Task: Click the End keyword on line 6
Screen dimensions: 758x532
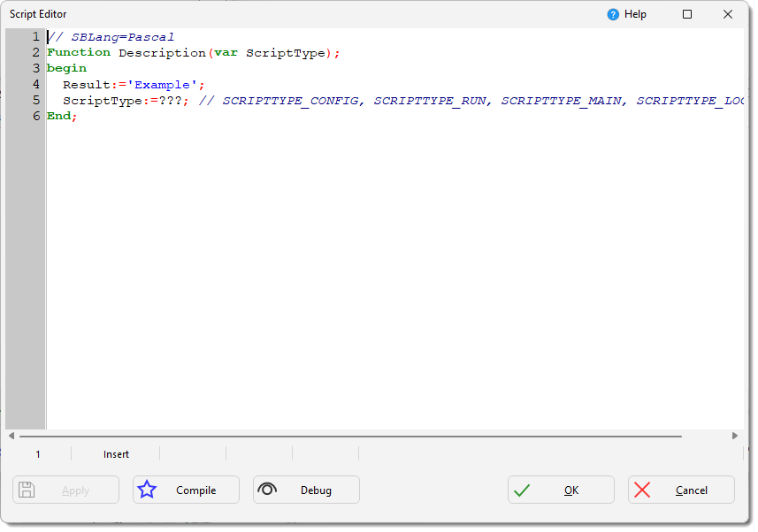Action: pyautogui.click(x=58, y=116)
